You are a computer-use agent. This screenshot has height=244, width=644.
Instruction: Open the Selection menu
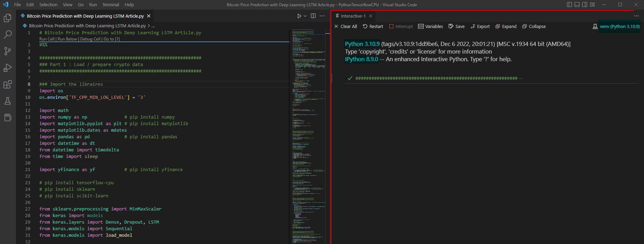pyautogui.click(x=48, y=4)
